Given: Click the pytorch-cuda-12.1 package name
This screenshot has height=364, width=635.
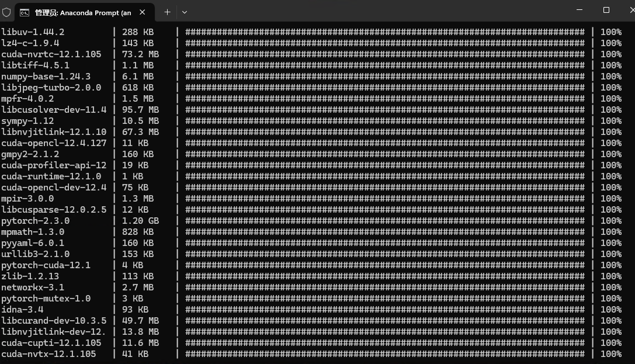Looking at the screenshot, I should pyautogui.click(x=46, y=265).
